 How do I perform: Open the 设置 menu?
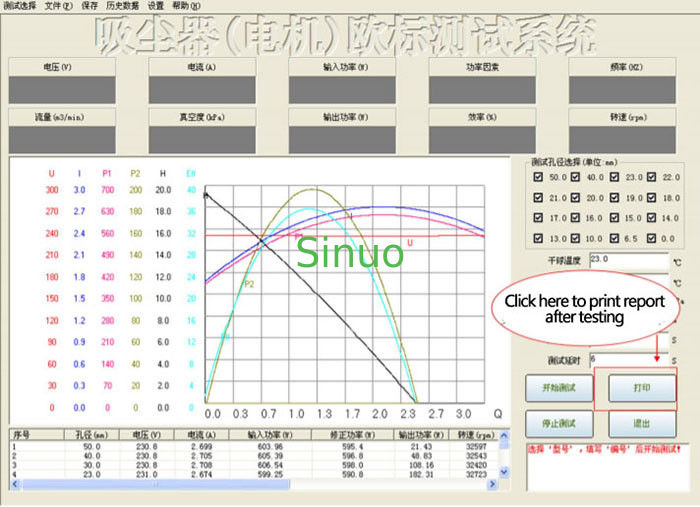(156, 6)
